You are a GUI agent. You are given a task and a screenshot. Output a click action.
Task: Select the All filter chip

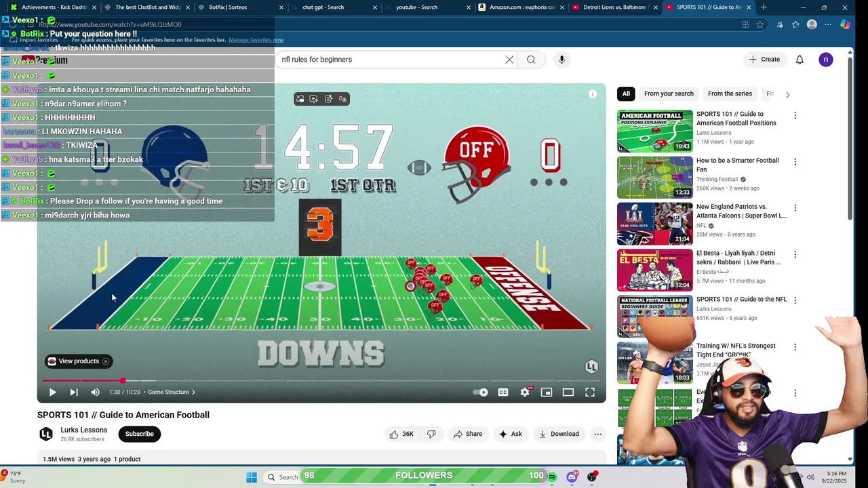point(626,94)
